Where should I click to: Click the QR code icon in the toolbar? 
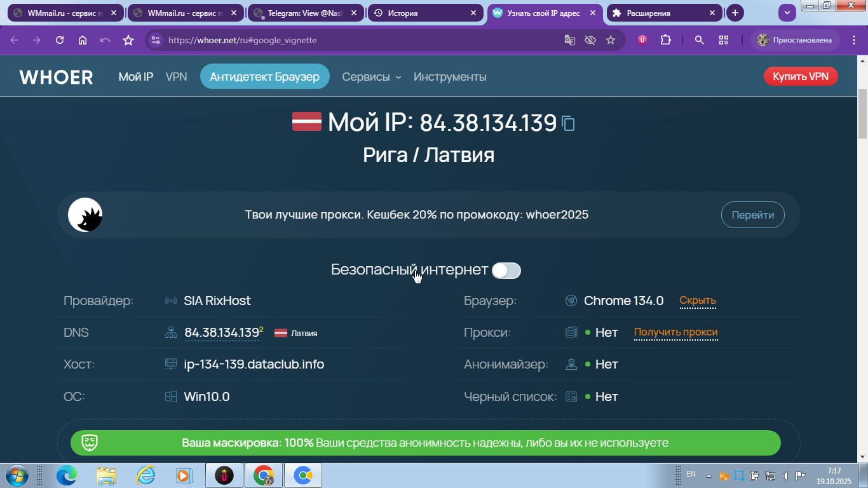(x=723, y=40)
